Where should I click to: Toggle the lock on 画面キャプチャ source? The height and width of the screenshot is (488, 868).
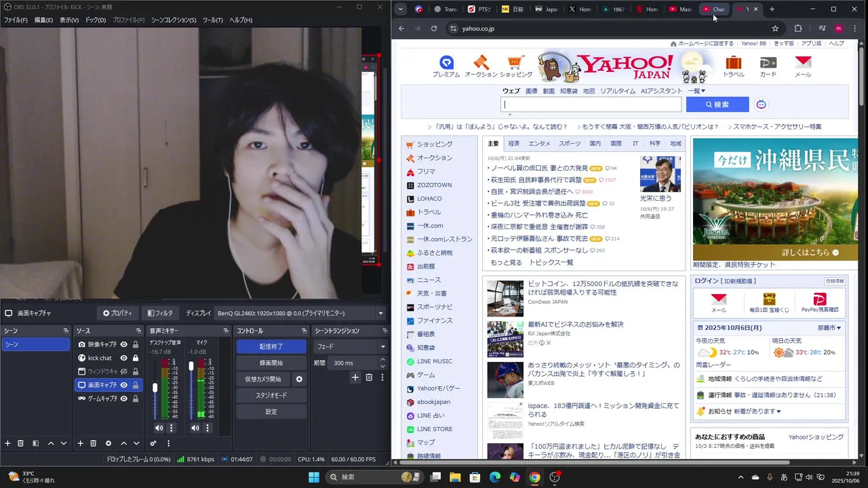click(136, 385)
